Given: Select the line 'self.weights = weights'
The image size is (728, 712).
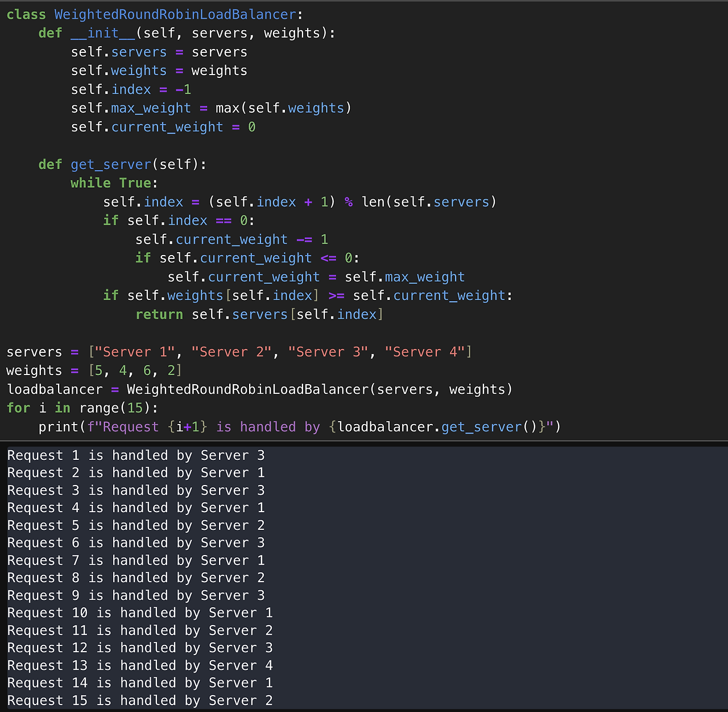Looking at the screenshot, I should pyautogui.click(x=159, y=71).
